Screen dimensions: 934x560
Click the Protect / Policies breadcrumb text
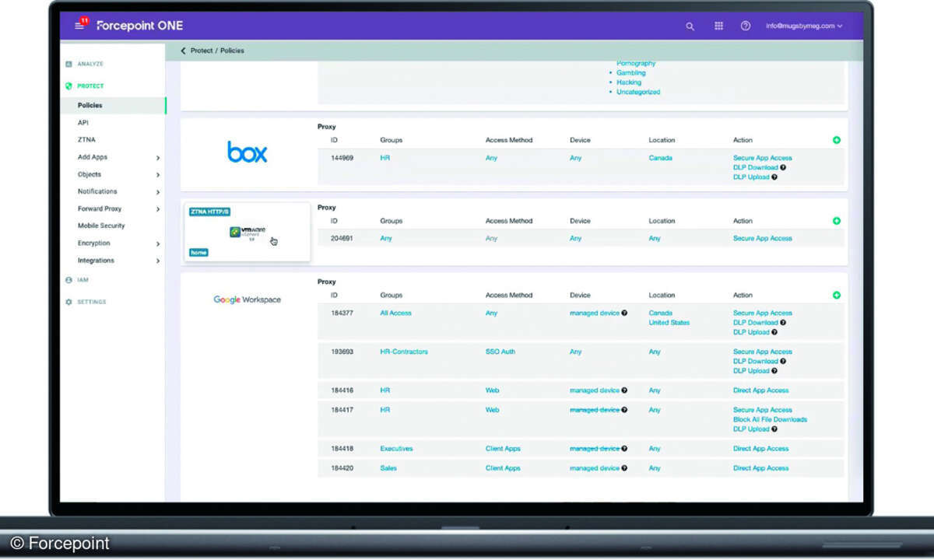point(217,51)
